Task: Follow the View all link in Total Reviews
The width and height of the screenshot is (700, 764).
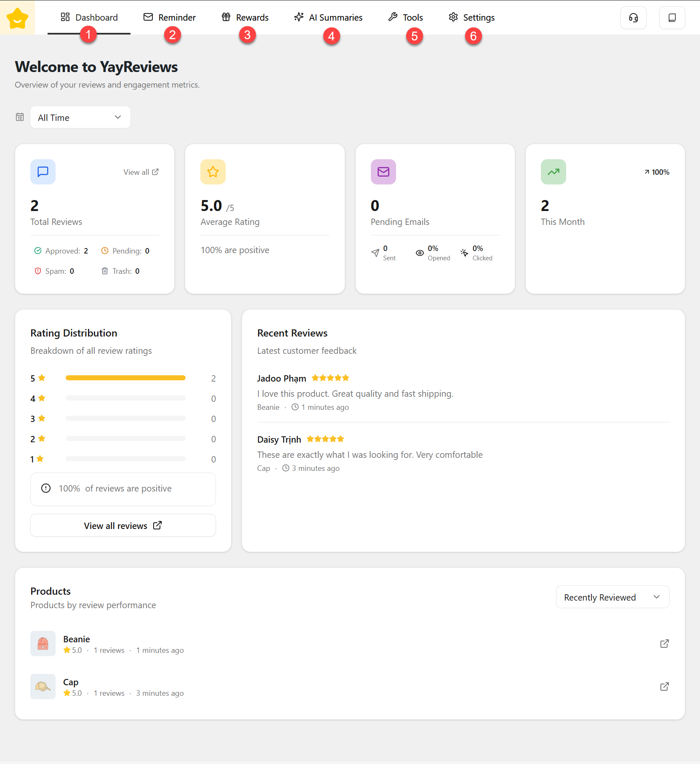Action: [141, 172]
